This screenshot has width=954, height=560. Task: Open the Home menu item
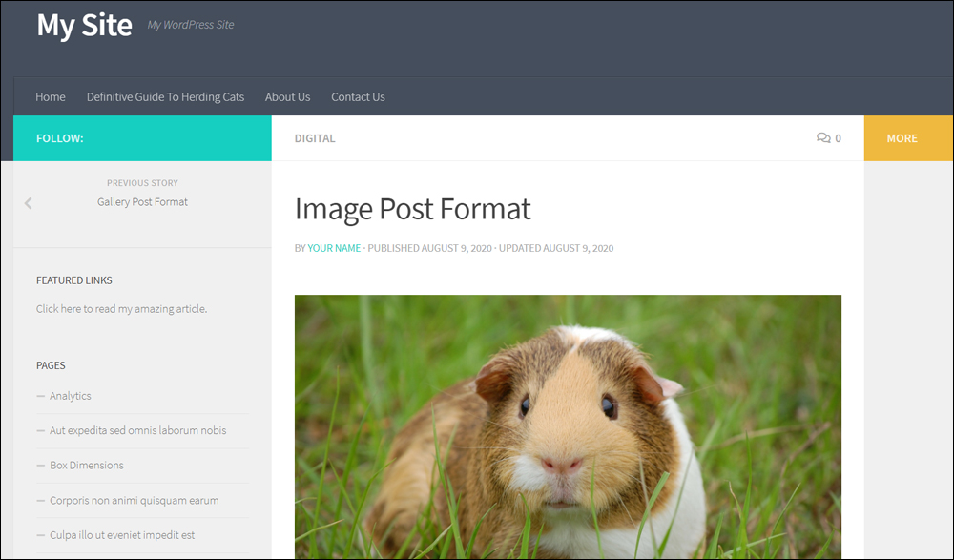click(x=51, y=96)
